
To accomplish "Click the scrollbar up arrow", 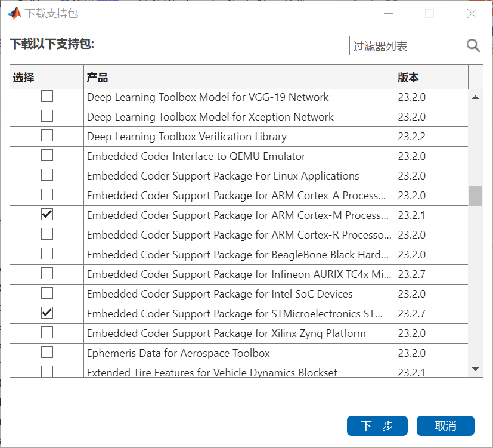I will coord(475,97).
